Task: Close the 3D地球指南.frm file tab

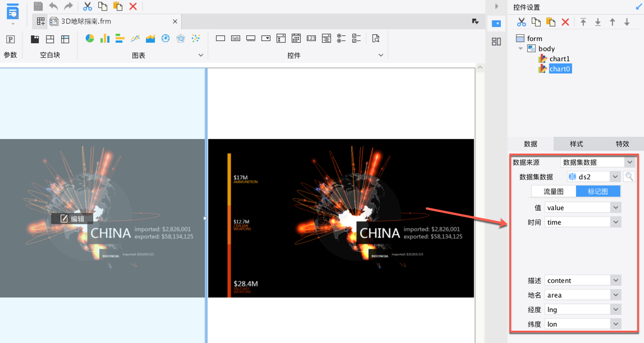Action: click(x=175, y=21)
